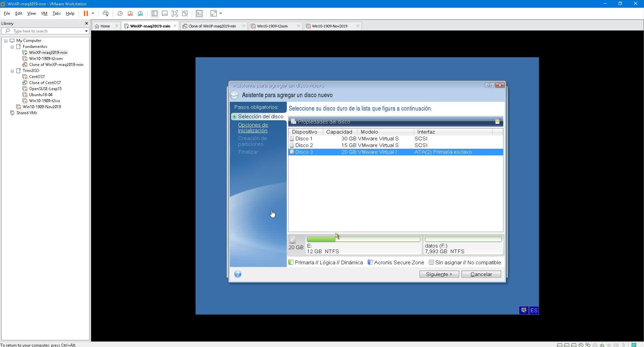
Task: Click the wizard back arrow button
Action: coord(234,95)
